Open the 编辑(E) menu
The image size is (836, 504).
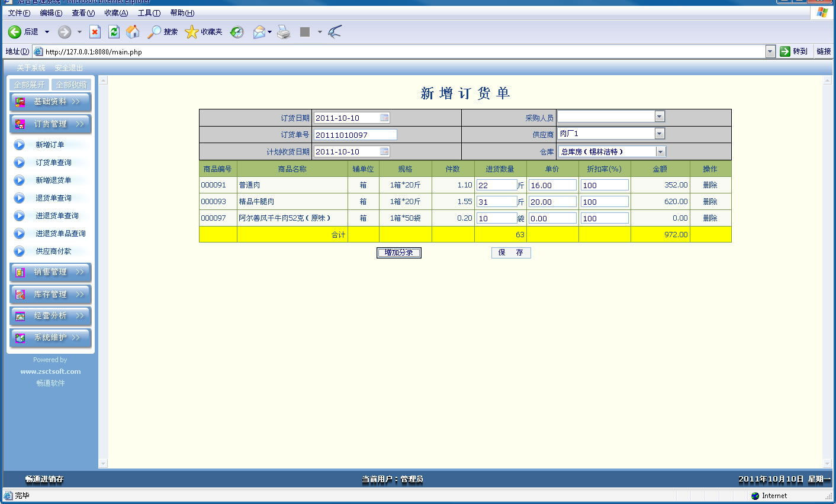[51, 13]
